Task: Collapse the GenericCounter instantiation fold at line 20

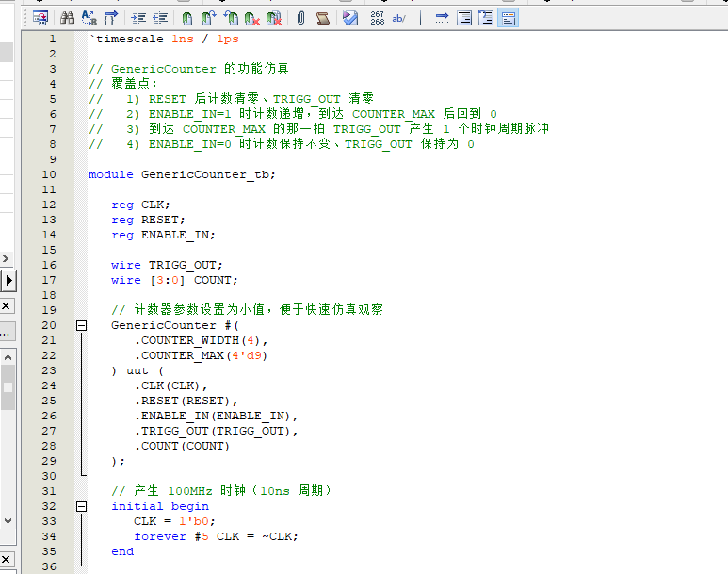Action: tap(81, 325)
